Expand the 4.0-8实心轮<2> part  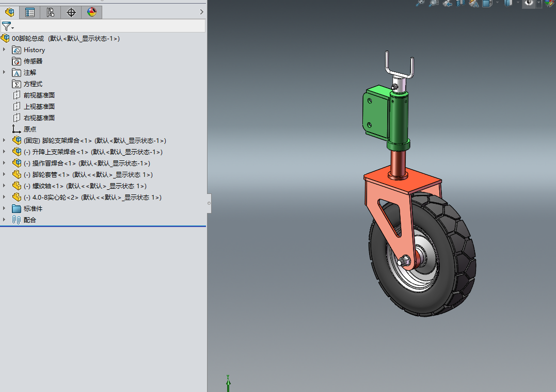tap(4, 197)
